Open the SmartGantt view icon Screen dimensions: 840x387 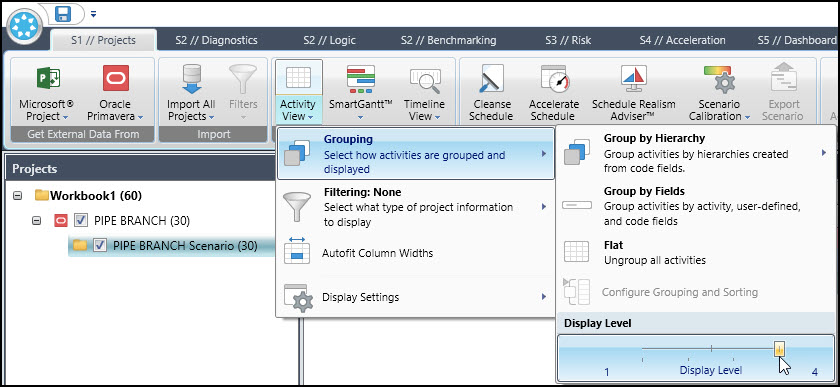coord(361,79)
